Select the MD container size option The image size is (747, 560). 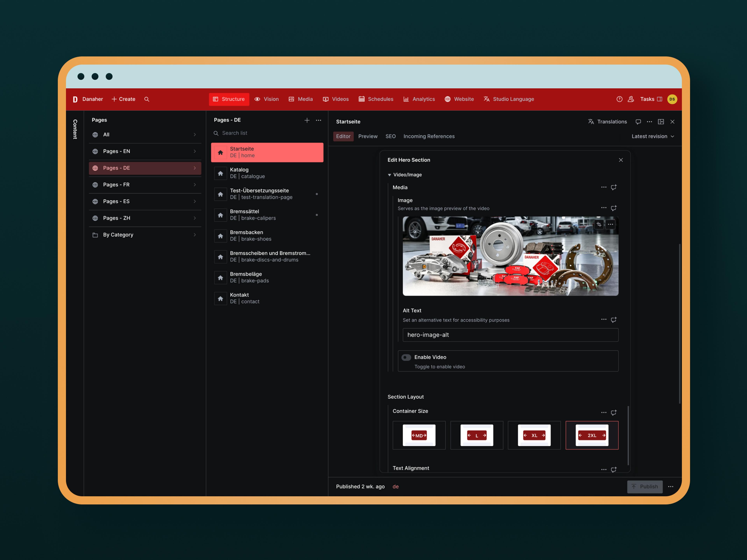click(419, 435)
